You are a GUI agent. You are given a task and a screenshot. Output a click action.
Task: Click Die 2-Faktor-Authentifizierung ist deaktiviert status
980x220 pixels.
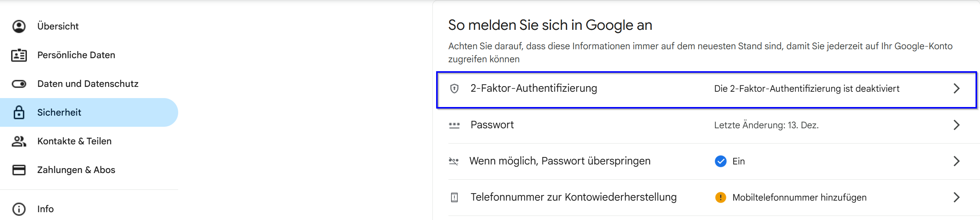[807, 89]
